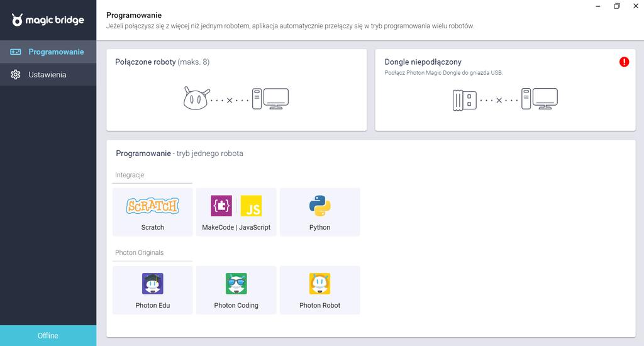This screenshot has width=644, height=346.
Task: Click the Programowanie controller icon
Action: pos(16,52)
